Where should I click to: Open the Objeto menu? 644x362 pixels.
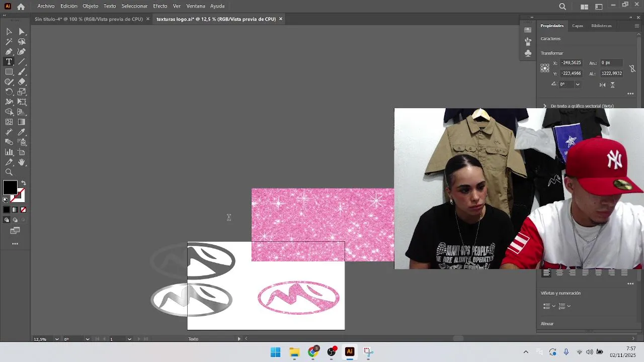[91, 6]
